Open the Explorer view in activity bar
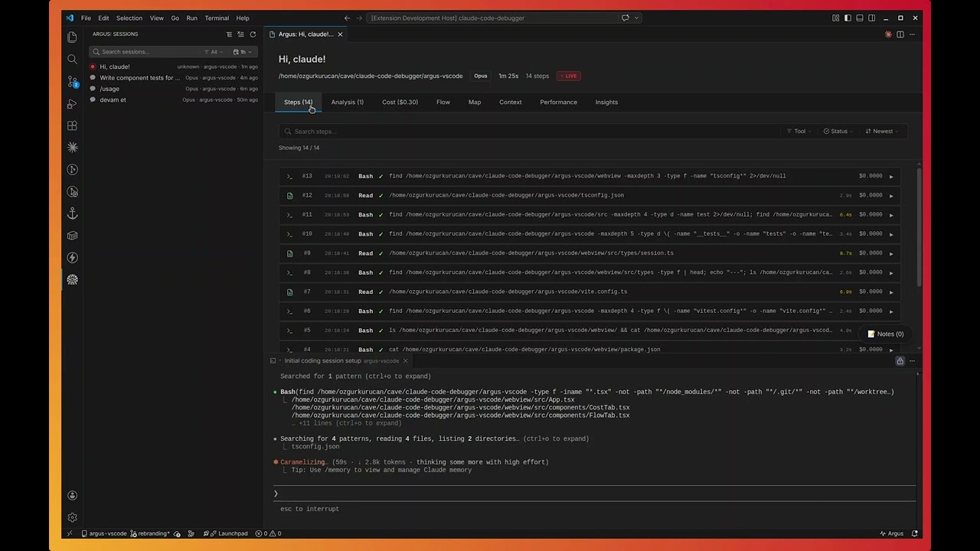This screenshot has height=551, width=980. pyautogui.click(x=72, y=37)
